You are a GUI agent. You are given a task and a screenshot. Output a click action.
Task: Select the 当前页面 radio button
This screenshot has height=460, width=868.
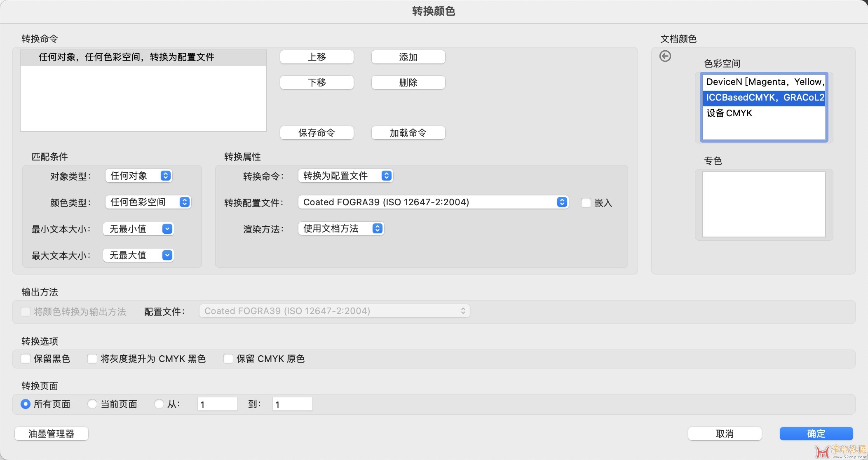pos(92,404)
